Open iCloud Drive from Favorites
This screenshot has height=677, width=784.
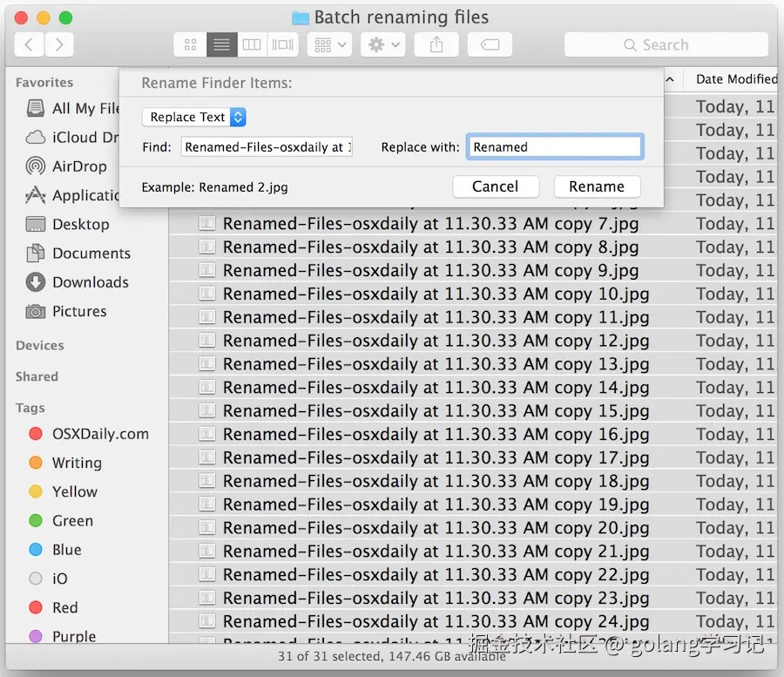tap(80, 138)
